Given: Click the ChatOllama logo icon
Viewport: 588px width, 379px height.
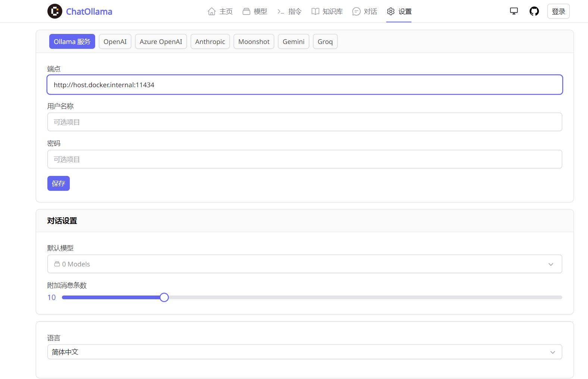Looking at the screenshot, I should pyautogui.click(x=55, y=11).
